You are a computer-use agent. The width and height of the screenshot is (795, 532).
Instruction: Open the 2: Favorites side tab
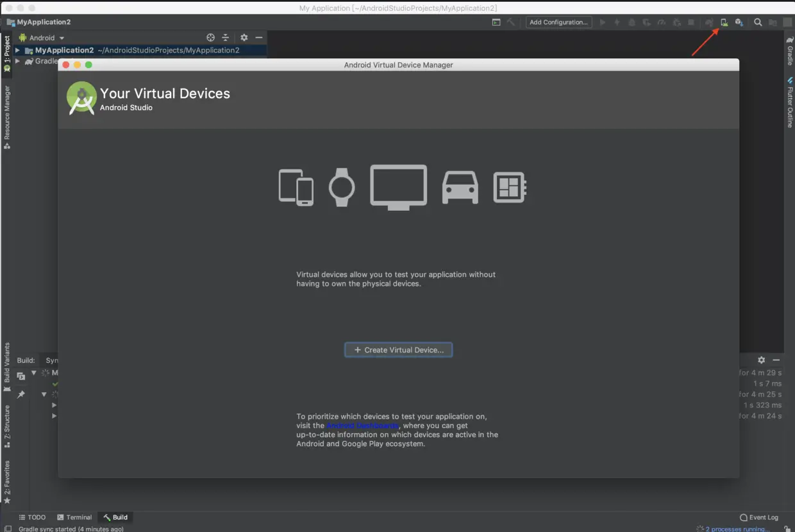7,481
